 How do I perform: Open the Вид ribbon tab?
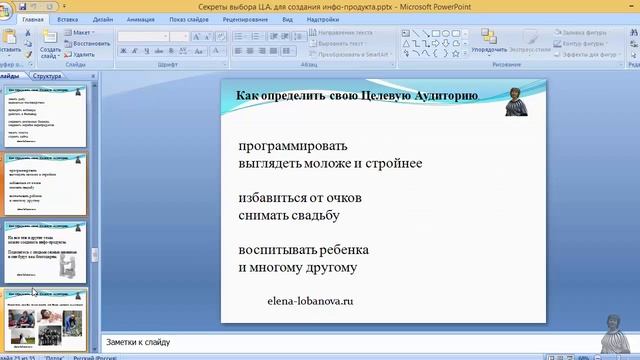click(287, 19)
